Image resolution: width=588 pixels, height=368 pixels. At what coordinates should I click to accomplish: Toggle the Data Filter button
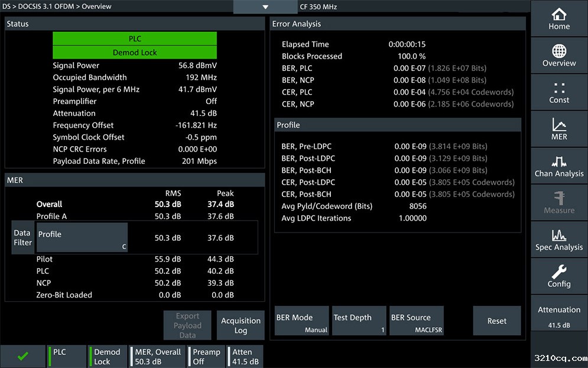[x=22, y=238]
